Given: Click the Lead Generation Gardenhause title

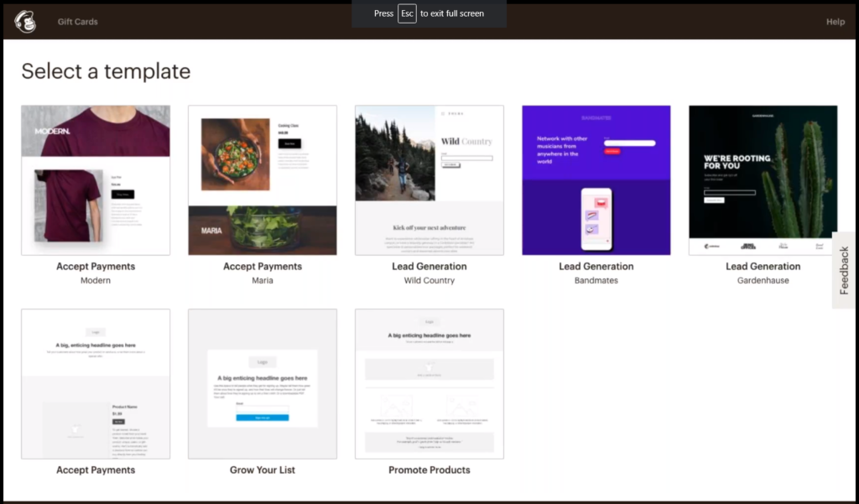Looking at the screenshot, I should tap(763, 267).
